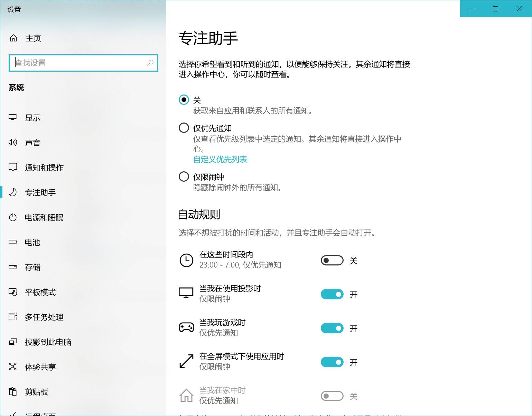
Task: Open the '通知和操作' settings page
Action: [44, 168]
